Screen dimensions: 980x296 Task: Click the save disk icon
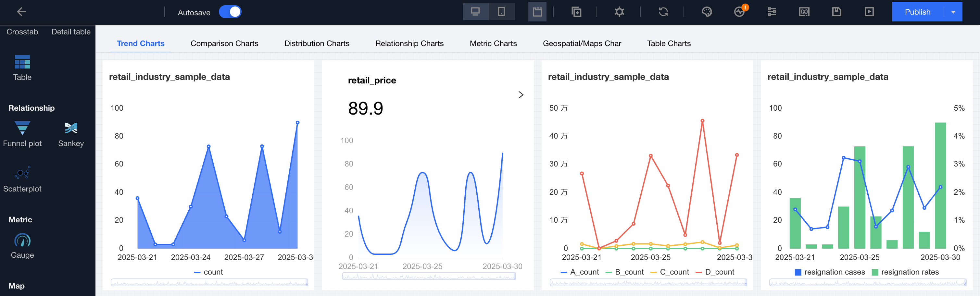tap(836, 12)
